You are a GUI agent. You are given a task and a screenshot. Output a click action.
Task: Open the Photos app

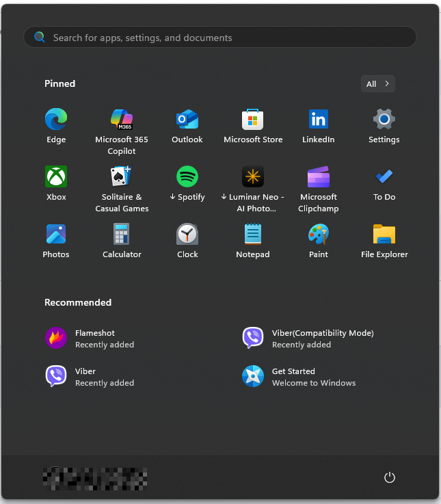56,241
